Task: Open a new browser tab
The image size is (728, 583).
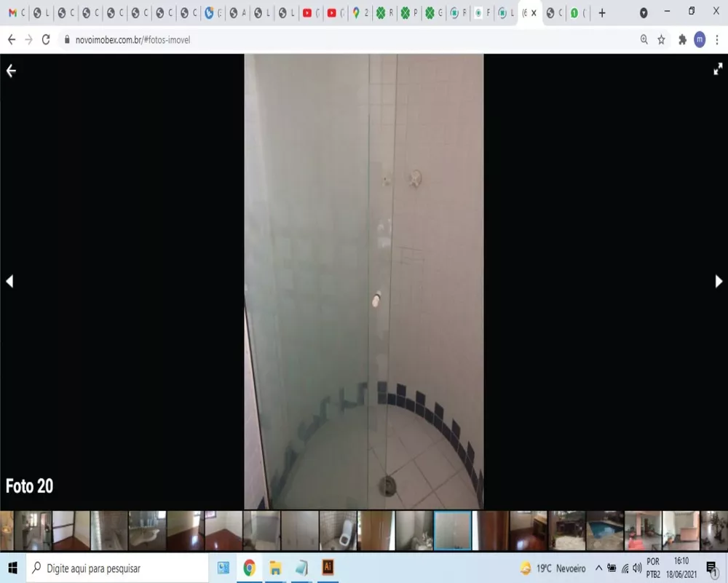Action: point(602,13)
